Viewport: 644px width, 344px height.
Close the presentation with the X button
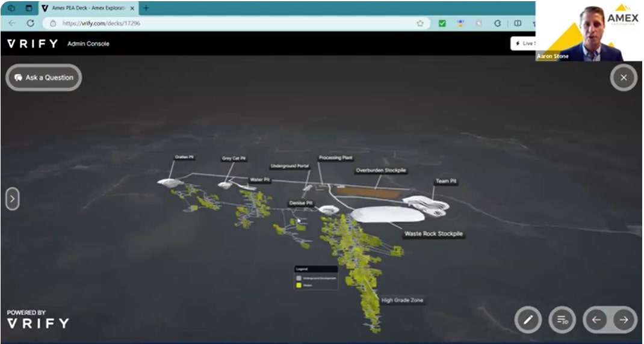pos(624,78)
